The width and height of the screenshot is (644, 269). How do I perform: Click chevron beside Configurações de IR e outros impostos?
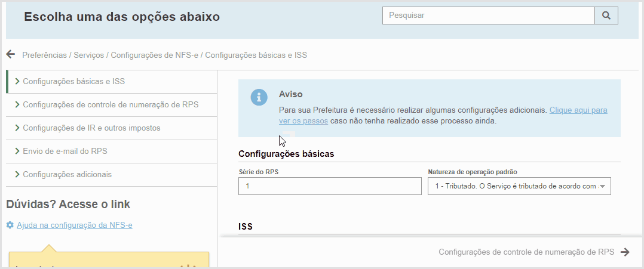point(17,128)
